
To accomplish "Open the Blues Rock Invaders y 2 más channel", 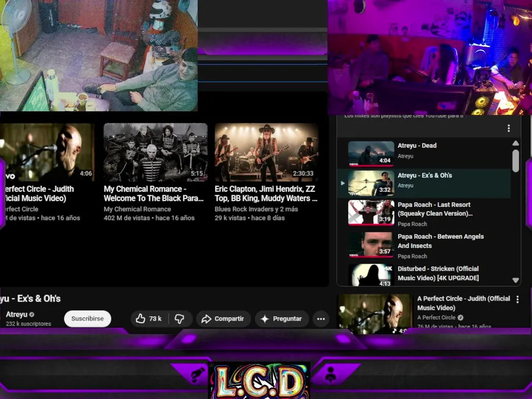I will [256, 209].
